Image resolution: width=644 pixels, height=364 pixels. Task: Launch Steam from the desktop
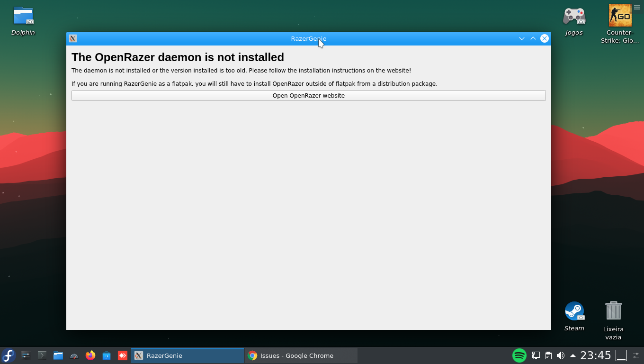pos(574,310)
